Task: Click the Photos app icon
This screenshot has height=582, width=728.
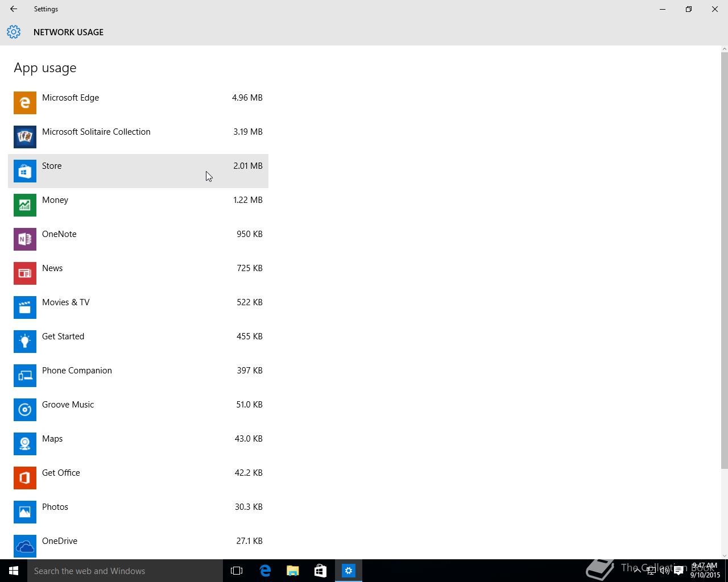Action: point(25,512)
